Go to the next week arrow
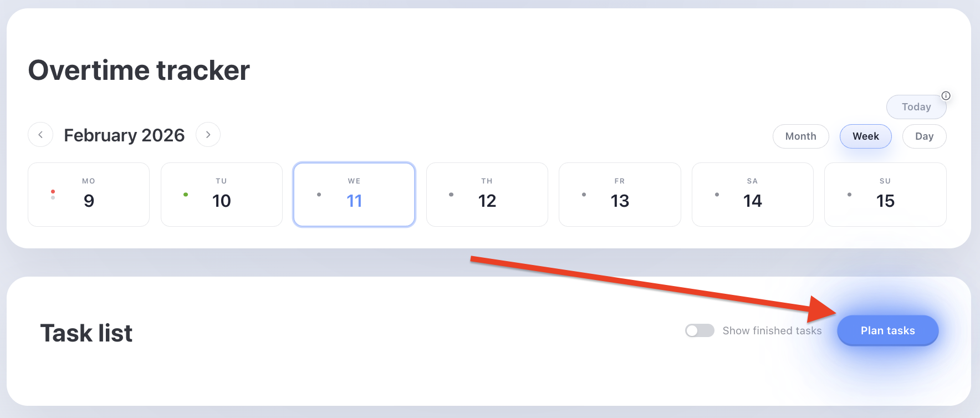980x418 pixels. click(208, 135)
